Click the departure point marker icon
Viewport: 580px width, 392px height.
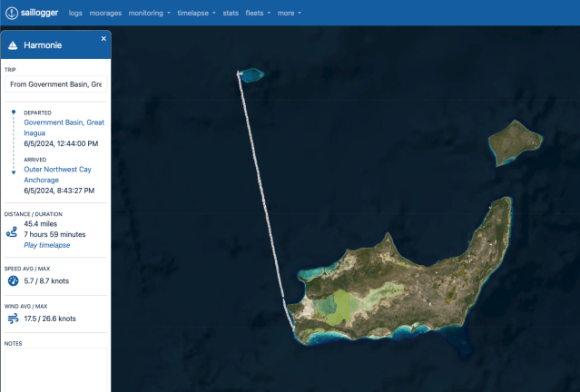point(14,113)
